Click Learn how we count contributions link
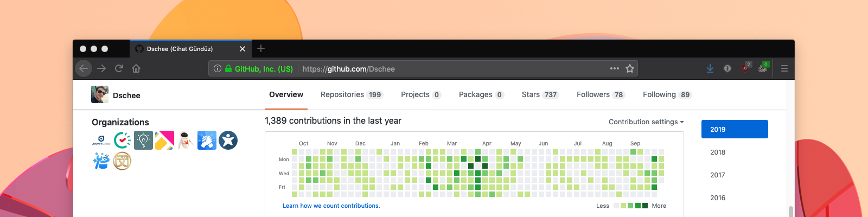 pos(331,206)
